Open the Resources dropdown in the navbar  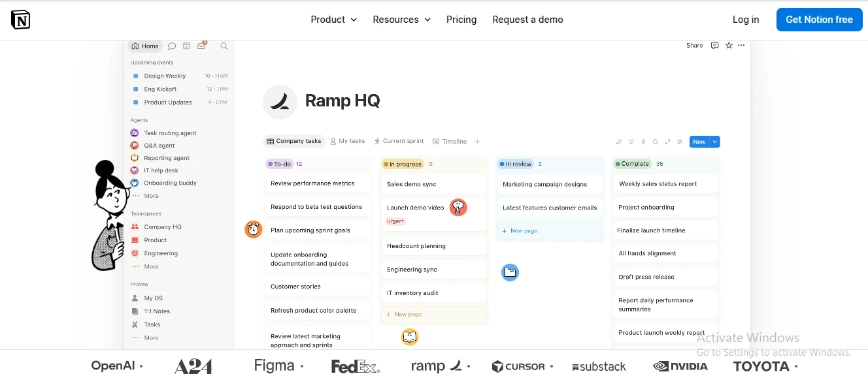(x=401, y=20)
